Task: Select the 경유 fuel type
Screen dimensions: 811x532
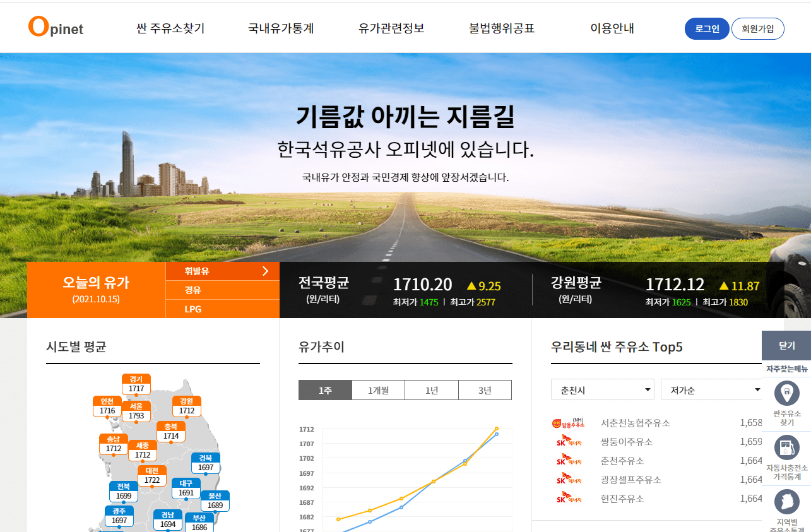Action: (x=222, y=290)
